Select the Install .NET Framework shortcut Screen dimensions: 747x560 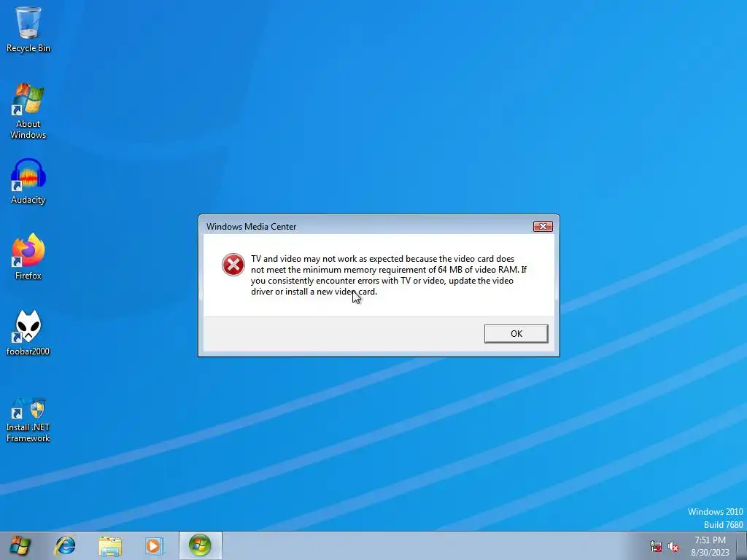28,420
